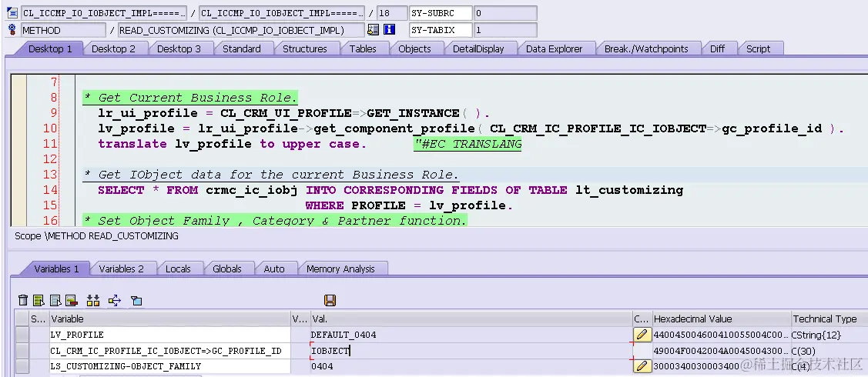Click the navigate icon after the READ_CUSTOMIZING field

(373, 30)
